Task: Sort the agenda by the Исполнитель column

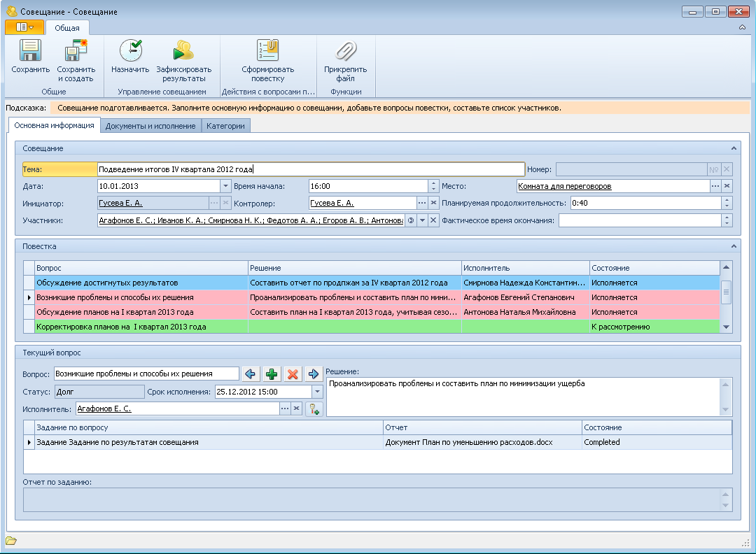Action: [x=526, y=268]
